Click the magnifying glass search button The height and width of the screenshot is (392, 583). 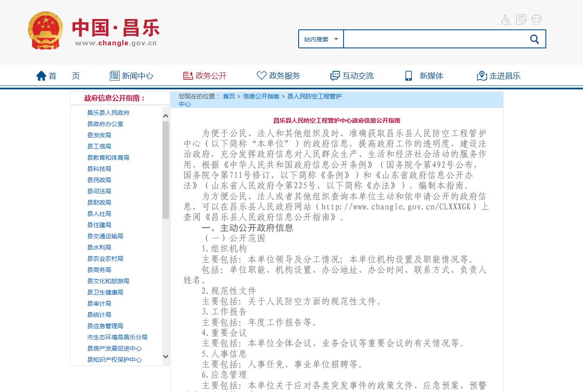click(534, 39)
